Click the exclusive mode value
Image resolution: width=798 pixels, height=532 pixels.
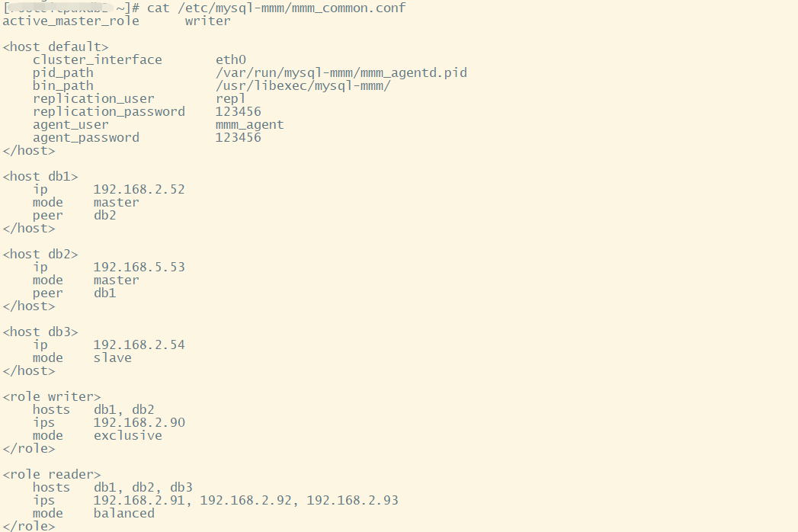(x=127, y=435)
